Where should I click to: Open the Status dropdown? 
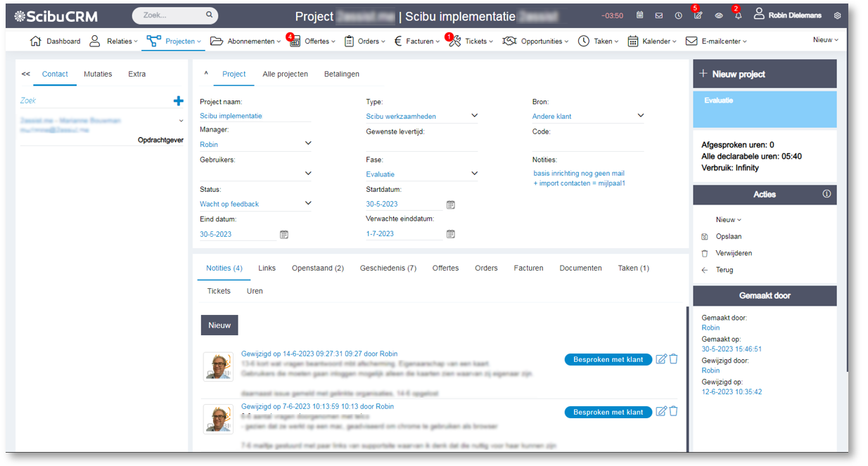point(307,203)
